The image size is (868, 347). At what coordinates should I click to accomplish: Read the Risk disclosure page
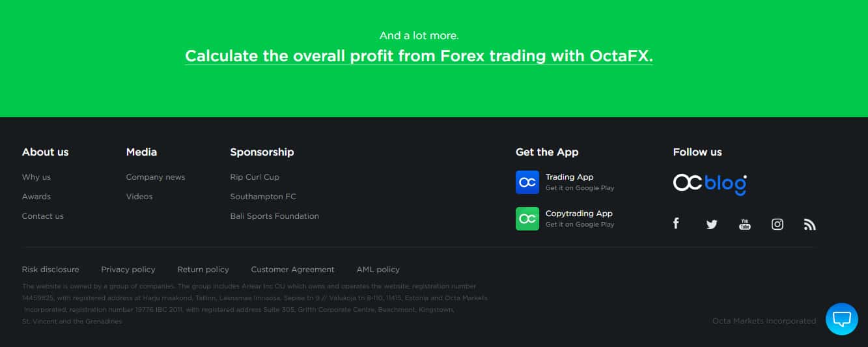pyautogui.click(x=51, y=270)
